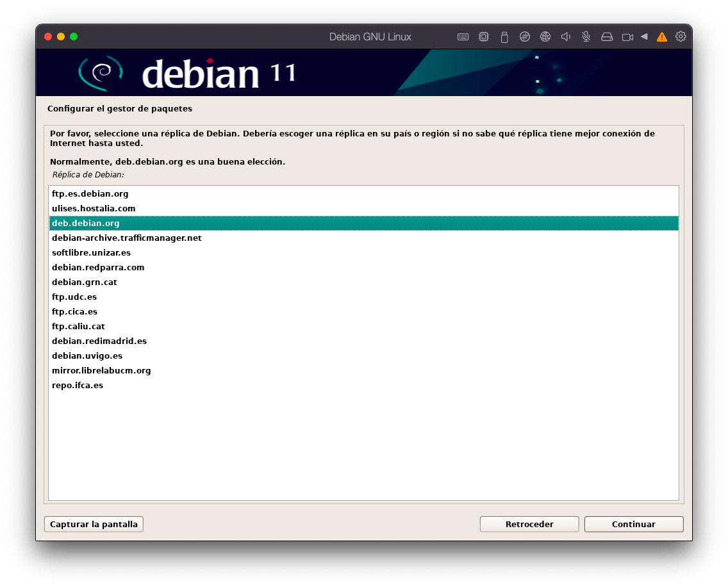Click the USB device icon
The image size is (728, 588).
504,37
